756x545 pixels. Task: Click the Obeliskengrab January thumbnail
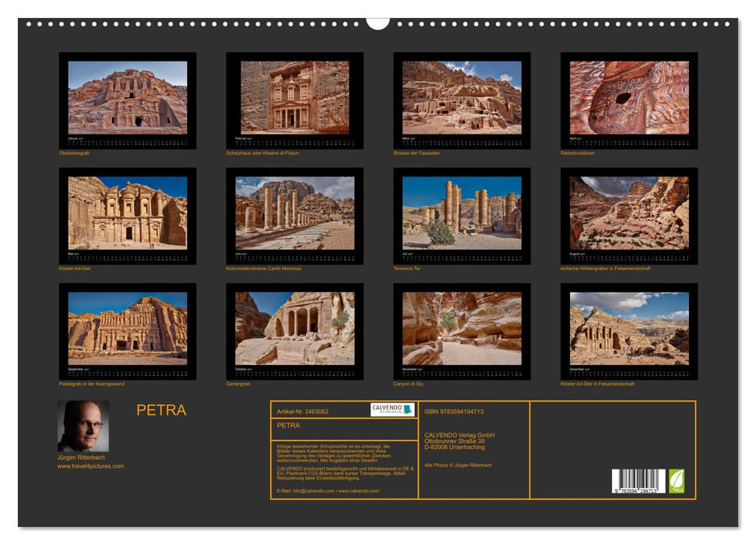click(127, 100)
